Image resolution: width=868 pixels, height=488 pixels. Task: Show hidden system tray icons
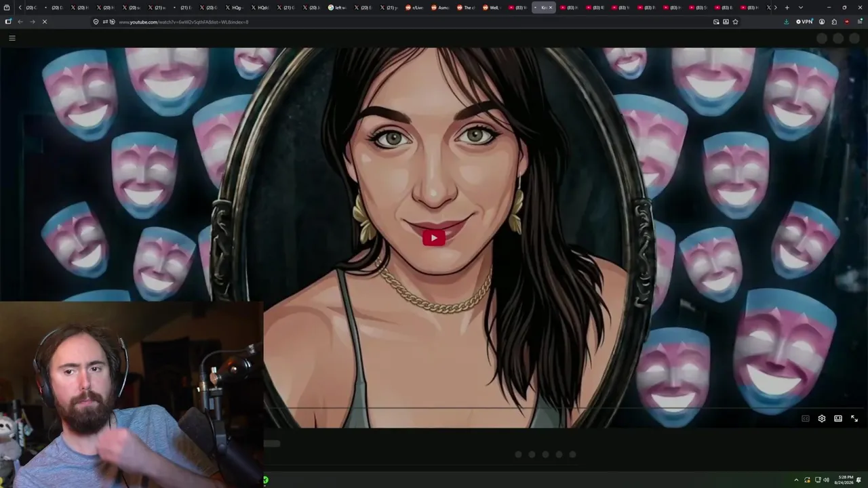[797, 480]
